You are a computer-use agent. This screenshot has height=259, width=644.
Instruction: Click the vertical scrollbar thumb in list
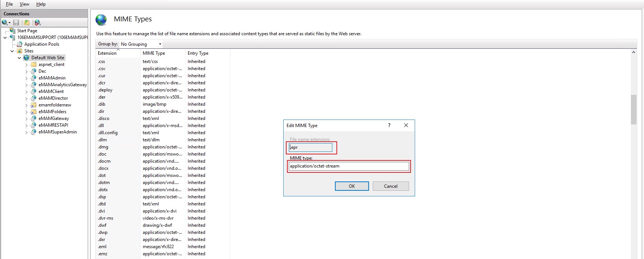(634, 109)
